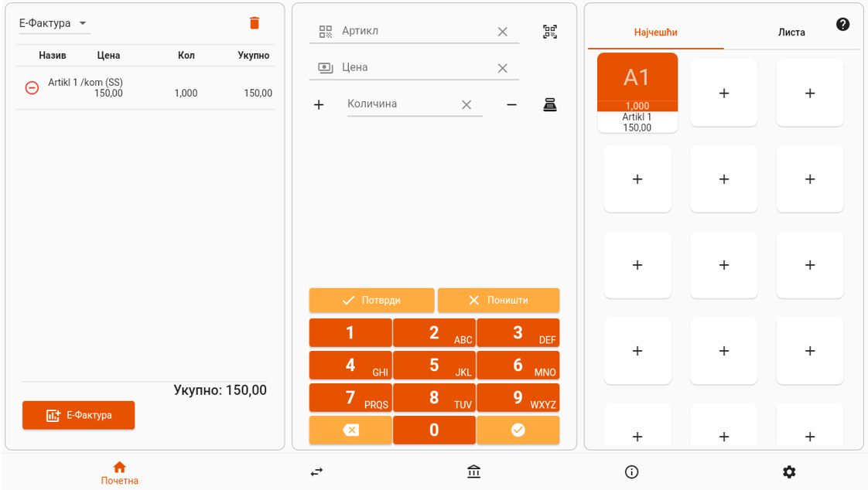Click the Поништи button
The width and height of the screenshot is (868, 490).
[x=498, y=300]
